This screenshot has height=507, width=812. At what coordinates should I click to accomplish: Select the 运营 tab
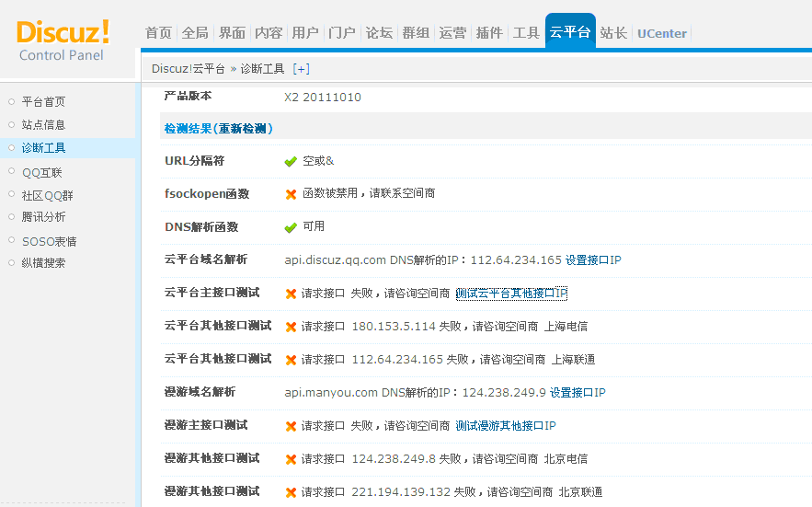tap(452, 33)
